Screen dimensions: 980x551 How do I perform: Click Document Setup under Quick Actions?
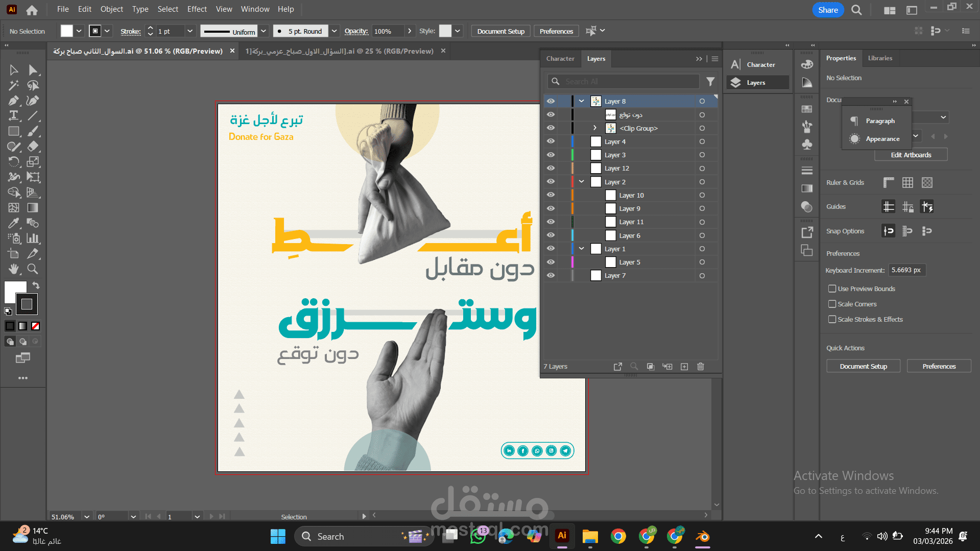[x=864, y=366]
